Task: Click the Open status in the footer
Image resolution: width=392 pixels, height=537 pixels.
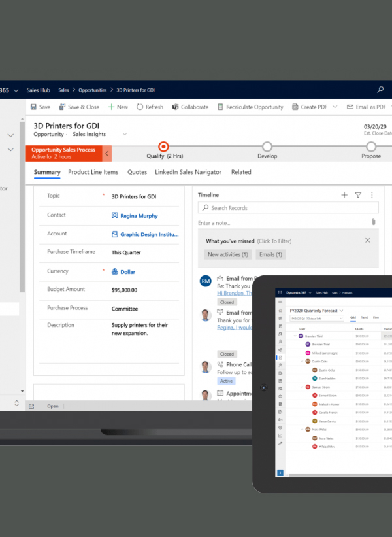Action: pos(53,406)
